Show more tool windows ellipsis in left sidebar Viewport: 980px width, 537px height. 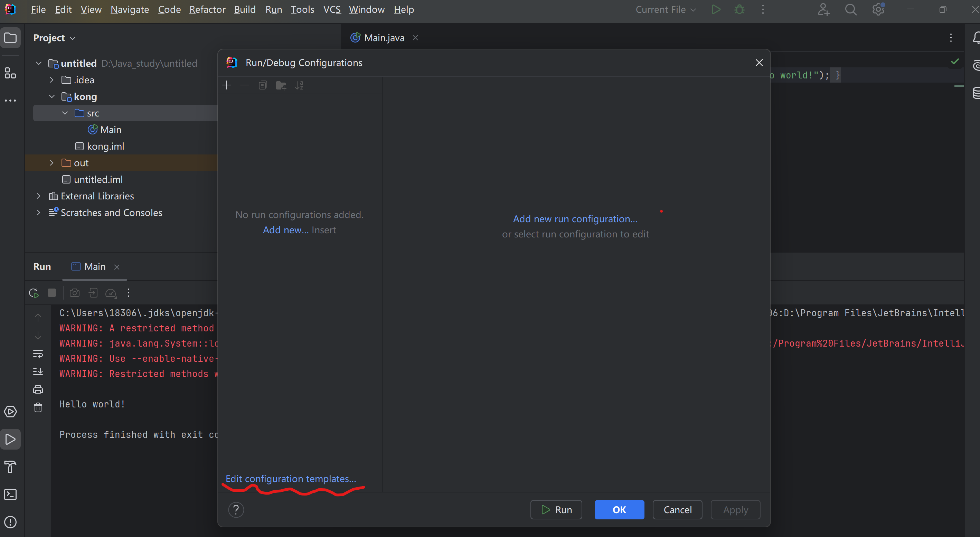click(x=10, y=101)
